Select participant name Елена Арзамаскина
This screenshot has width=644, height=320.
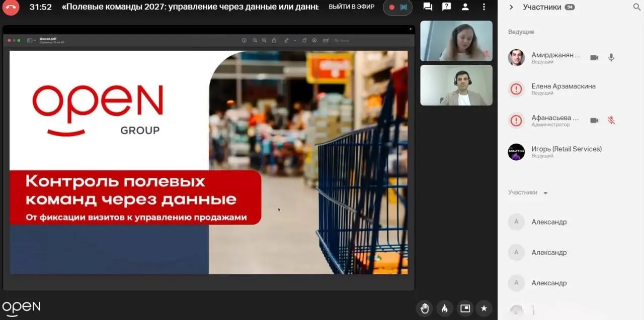(x=563, y=86)
